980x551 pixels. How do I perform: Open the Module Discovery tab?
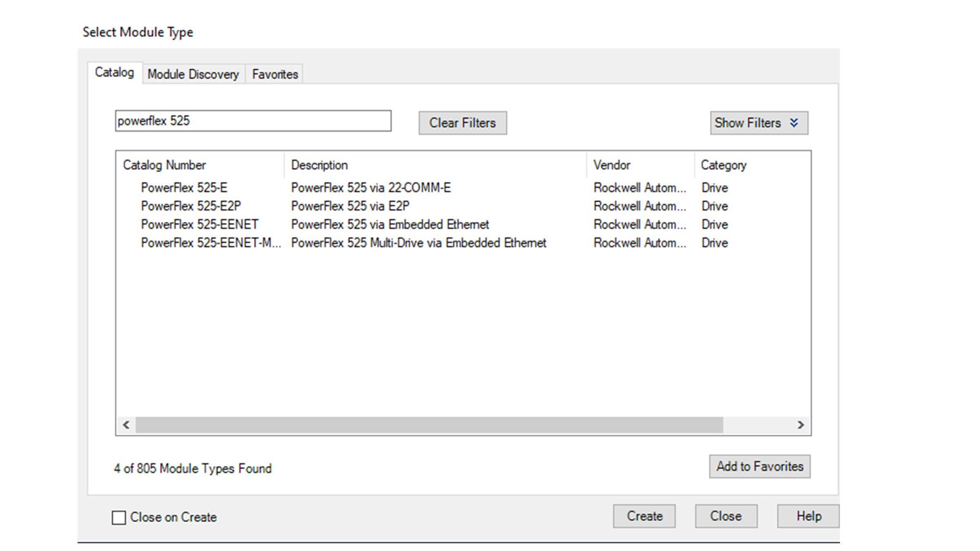click(x=193, y=74)
